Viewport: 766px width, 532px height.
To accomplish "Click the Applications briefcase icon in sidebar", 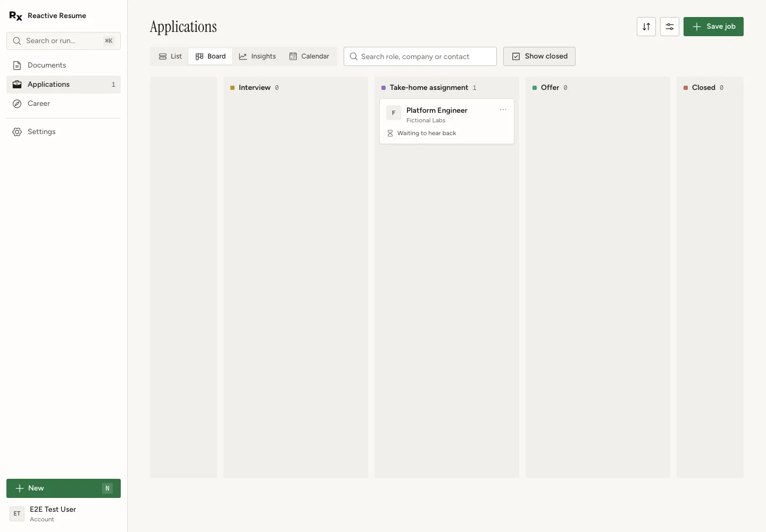I will (17, 85).
